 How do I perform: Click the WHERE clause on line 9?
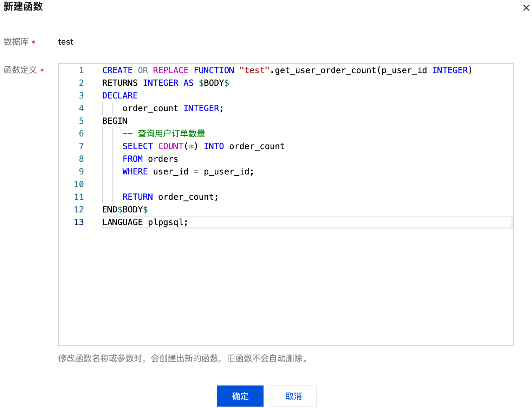(188, 172)
